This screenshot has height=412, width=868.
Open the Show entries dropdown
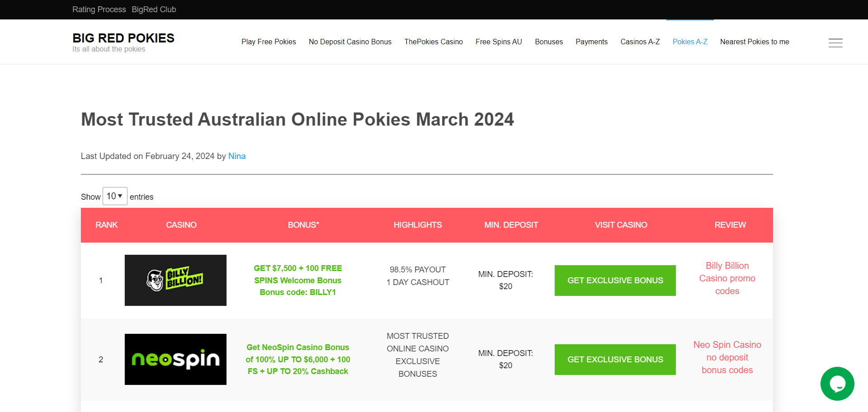115,196
